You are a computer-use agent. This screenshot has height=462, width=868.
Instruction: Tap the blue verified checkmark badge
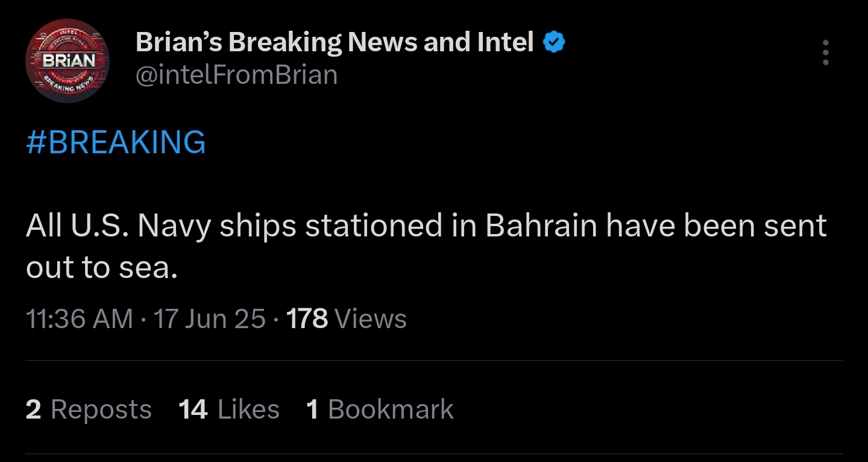click(x=554, y=42)
